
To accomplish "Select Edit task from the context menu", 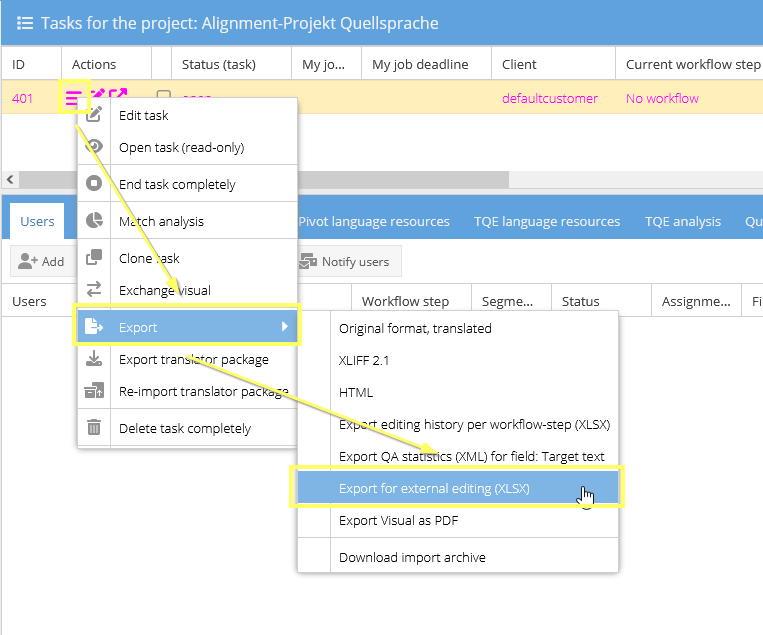I will pyautogui.click(x=143, y=115).
